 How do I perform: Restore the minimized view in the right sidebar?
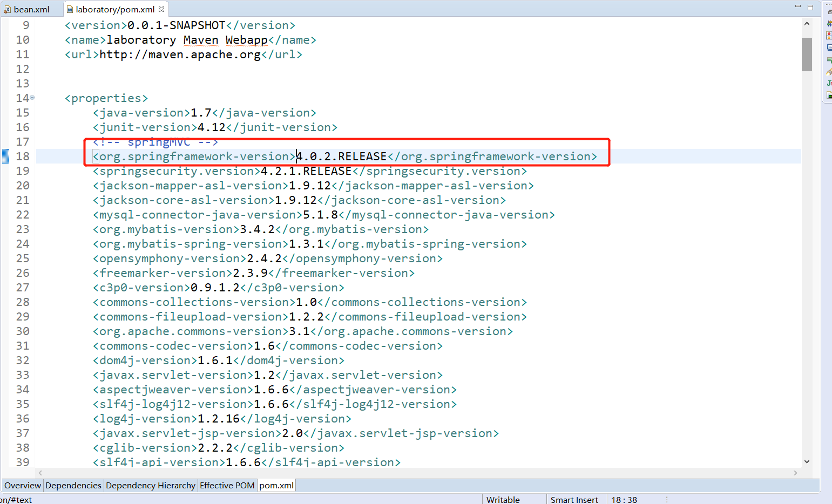tap(829, 11)
